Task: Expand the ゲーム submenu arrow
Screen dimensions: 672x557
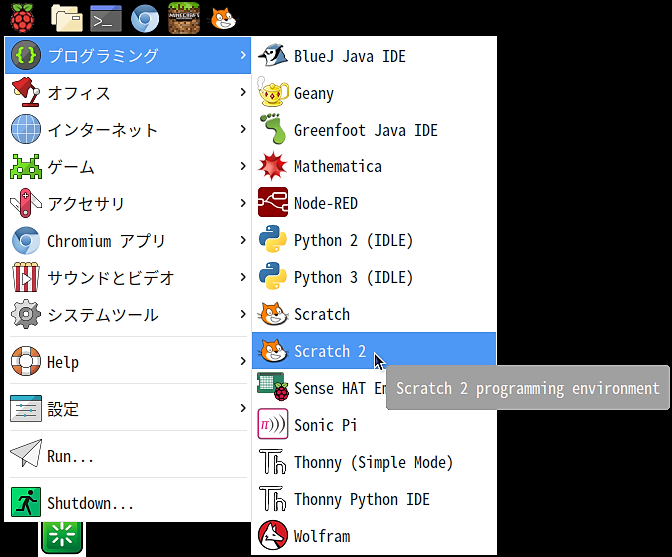Action: pyautogui.click(x=243, y=166)
